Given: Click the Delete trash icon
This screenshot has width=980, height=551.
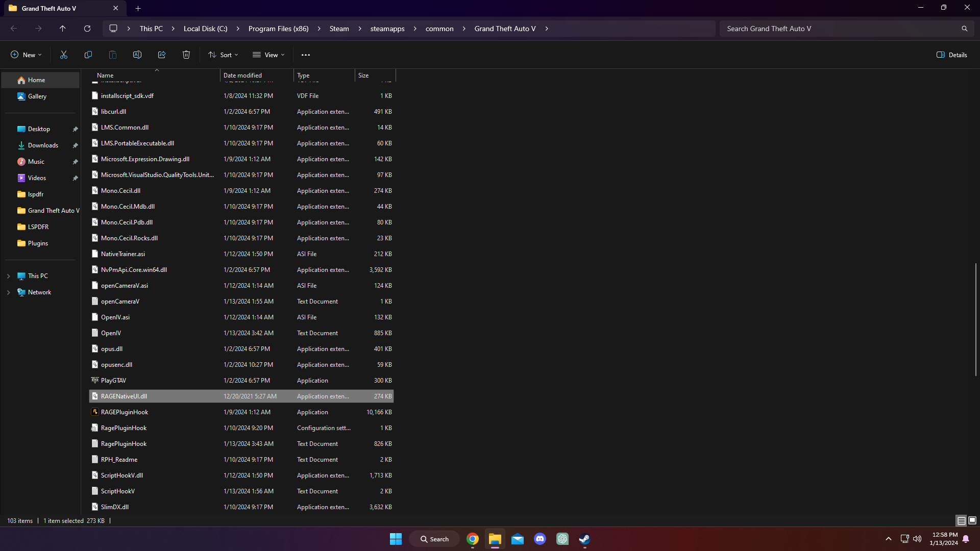Looking at the screenshot, I should click(186, 55).
